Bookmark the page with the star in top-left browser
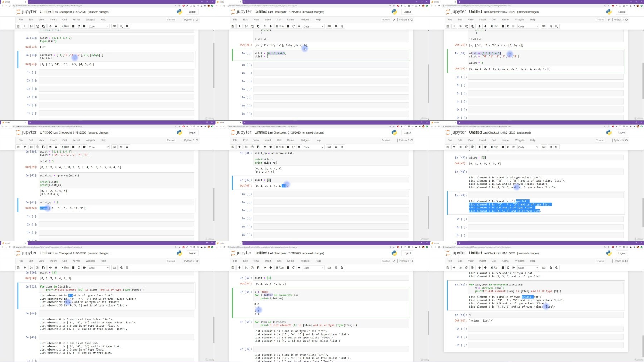 point(179,6)
